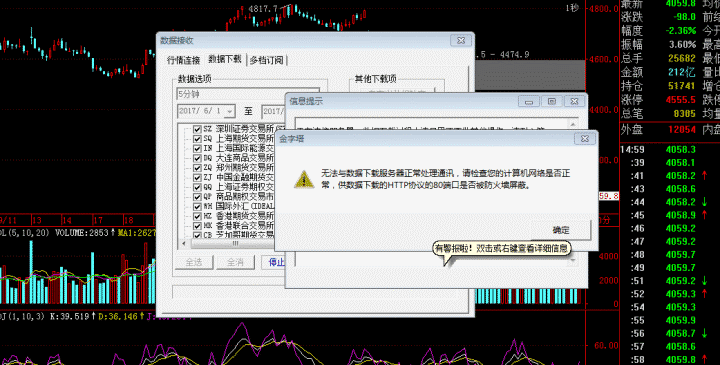Screen dimensions: 720x365
Task: Select the 香港联合交易所 tree row
Action: 239,225
